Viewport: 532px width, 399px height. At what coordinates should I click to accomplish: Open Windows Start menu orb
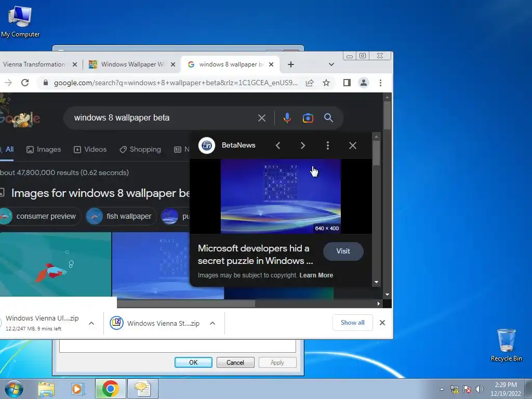14,389
